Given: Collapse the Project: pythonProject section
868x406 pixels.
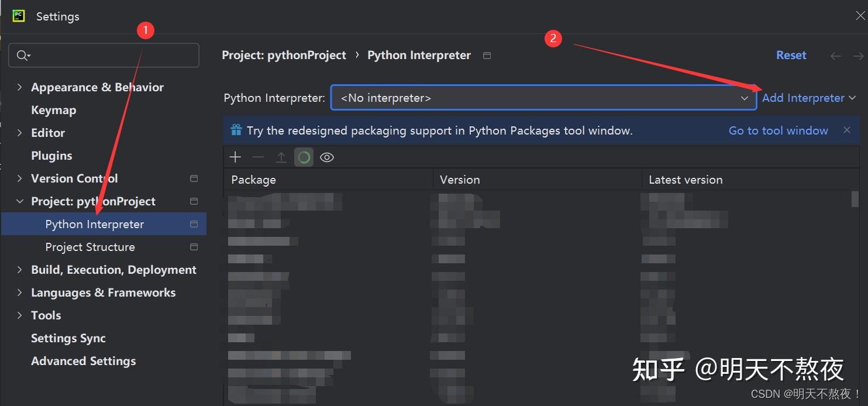Looking at the screenshot, I should point(19,201).
